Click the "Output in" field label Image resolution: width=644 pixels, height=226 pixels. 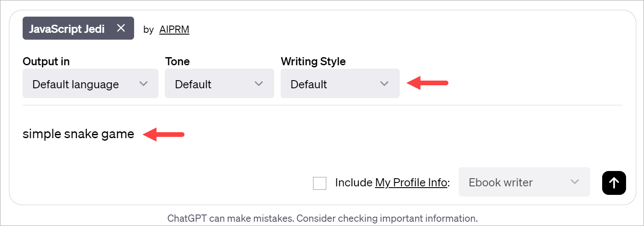coord(46,61)
